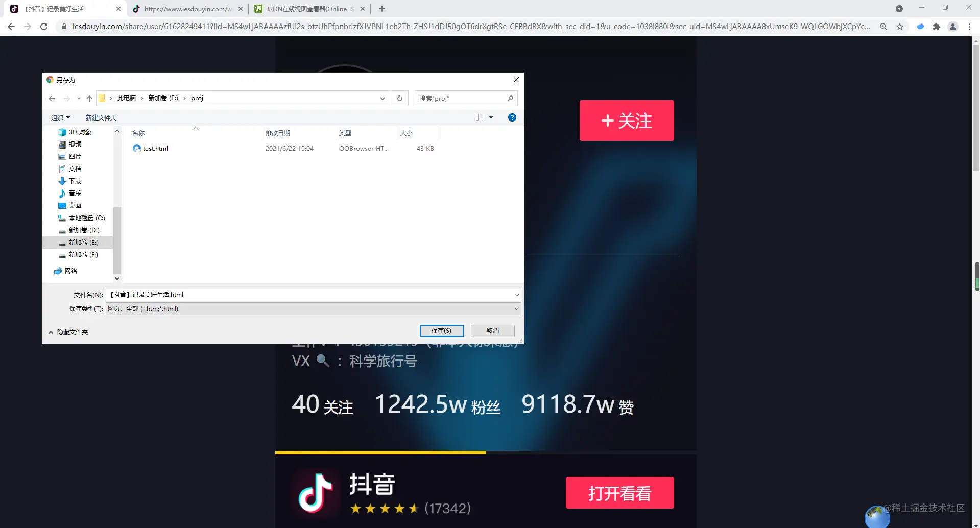
Task: Open a new browser tab
Action: pos(382,9)
